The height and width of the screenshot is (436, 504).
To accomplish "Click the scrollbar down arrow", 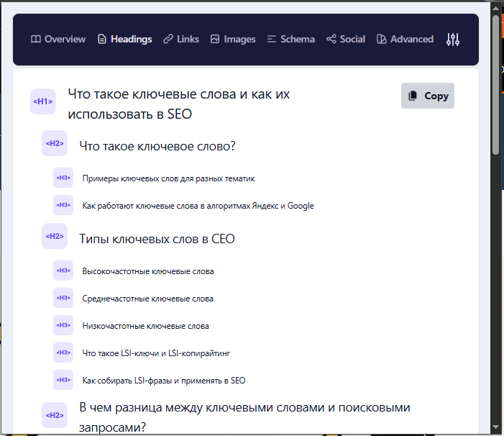I will click(495, 427).
